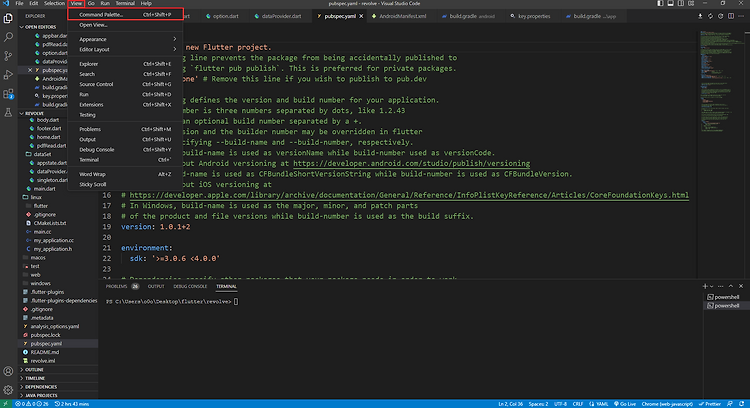
Task: Toggle Sticky Scroll in View menu
Action: 125,184
